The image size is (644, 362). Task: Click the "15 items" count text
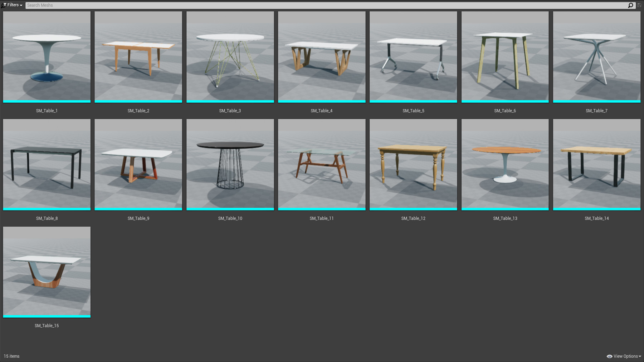tap(12, 356)
